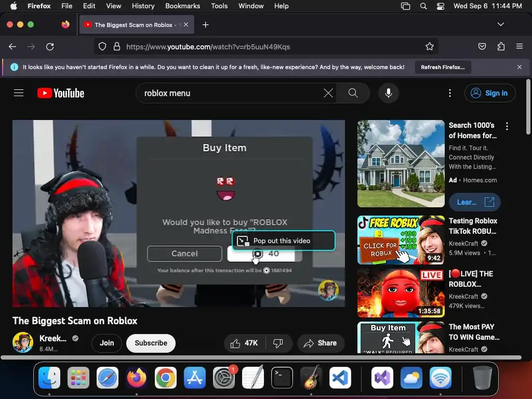The image size is (532, 399).
Task: Open the Apple menu
Action: point(14,6)
